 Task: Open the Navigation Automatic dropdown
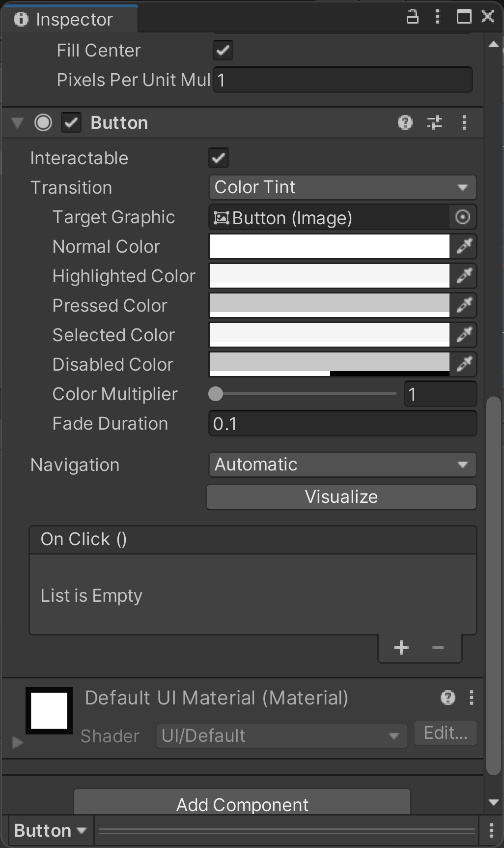pyautogui.click(x=342, y=465)
